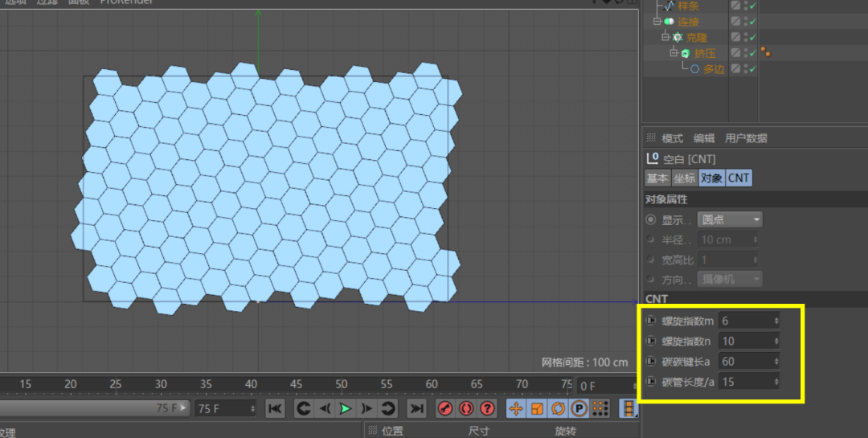Select the 样条 object name
Screen dimensions: 868x438
click(x=688, y=6)
